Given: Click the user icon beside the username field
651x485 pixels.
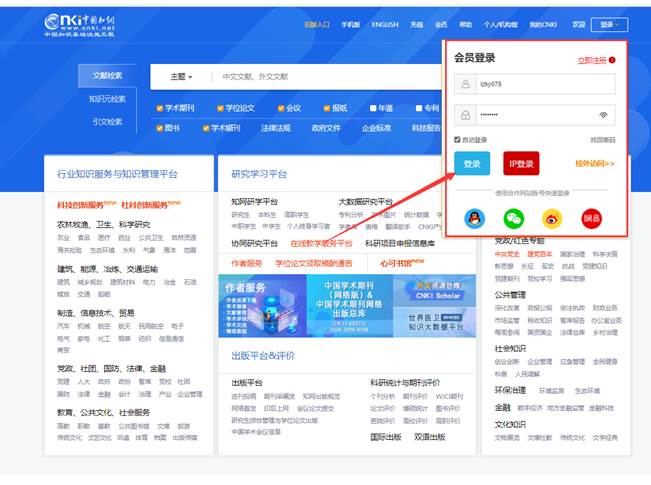Looking at the screenshot, I should pyautogui.click(x=465, y=85).
